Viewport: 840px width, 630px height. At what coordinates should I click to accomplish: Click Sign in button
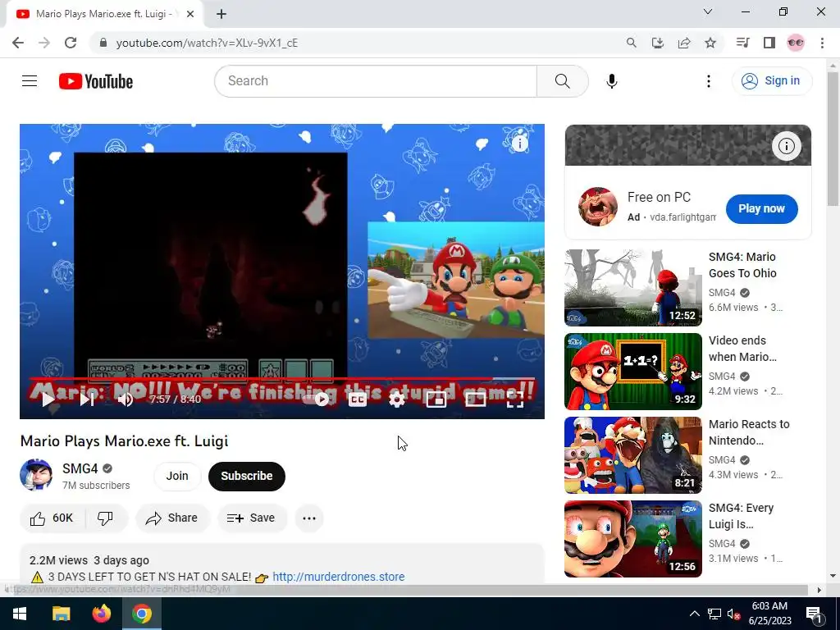[772, 81]
